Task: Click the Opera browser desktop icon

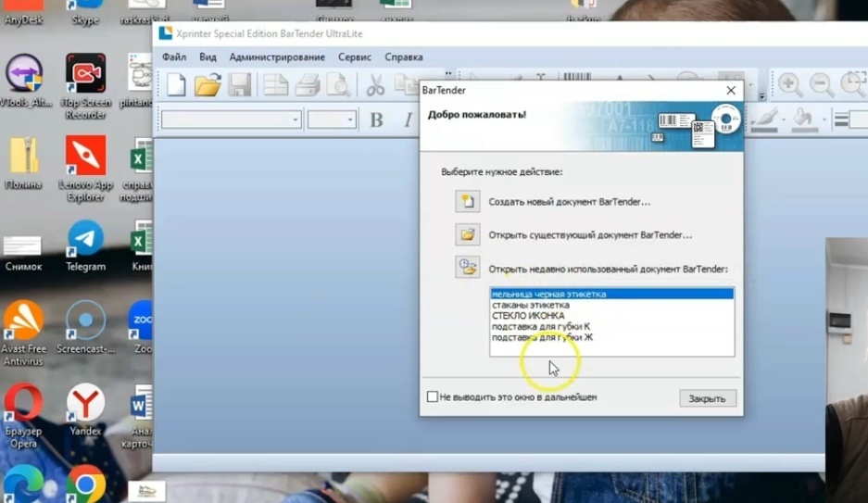Action: (23, 415)
